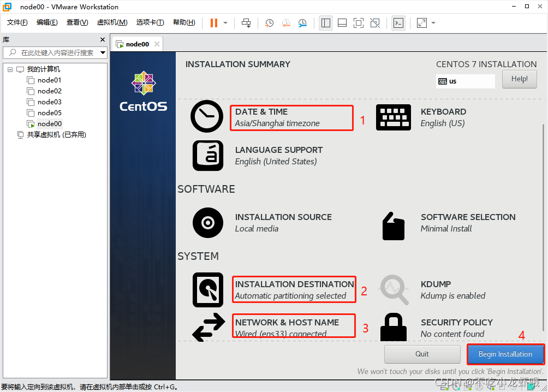Screen dimensions: 548x392
Task: Open LANGUAGE SUPPORT settings
Action: [x=279, y=156]
